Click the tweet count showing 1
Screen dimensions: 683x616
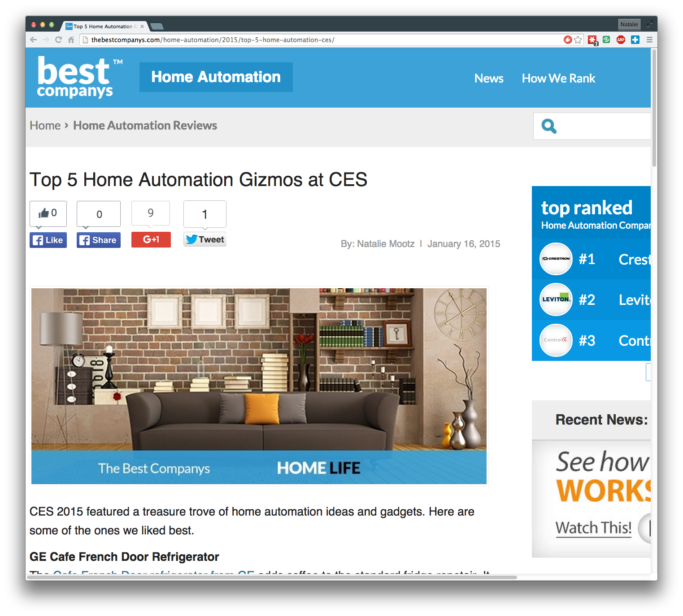pos(205,214)
